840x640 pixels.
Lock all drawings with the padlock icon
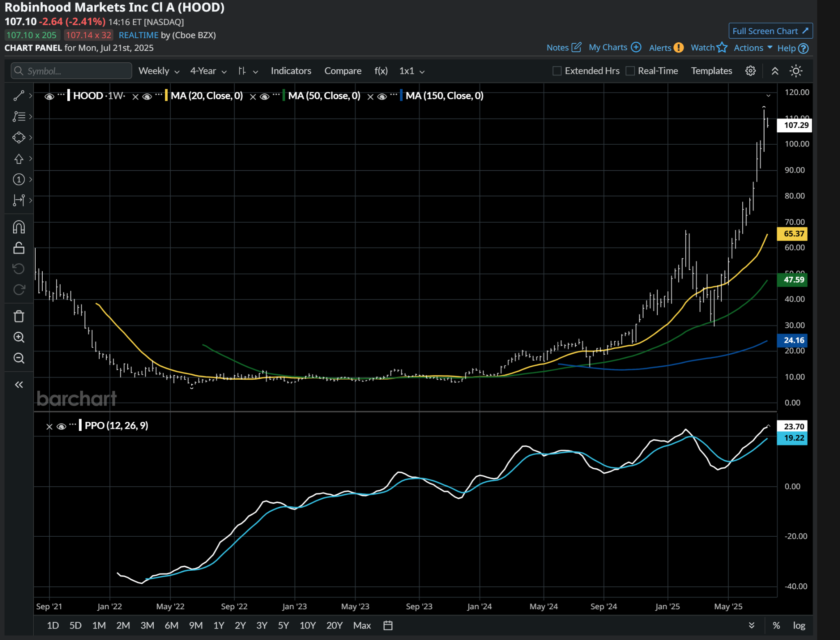pos(19,248)
